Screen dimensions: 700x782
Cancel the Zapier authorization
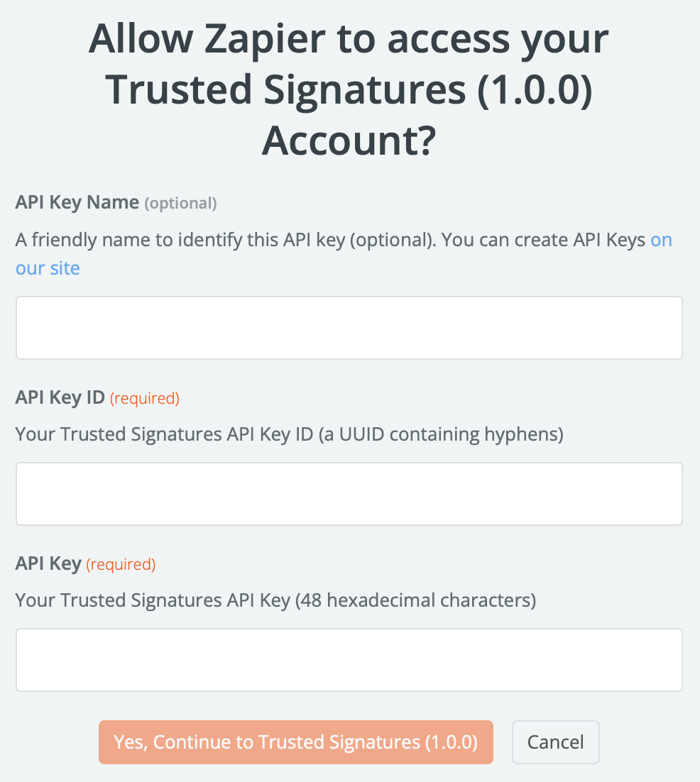555,742
